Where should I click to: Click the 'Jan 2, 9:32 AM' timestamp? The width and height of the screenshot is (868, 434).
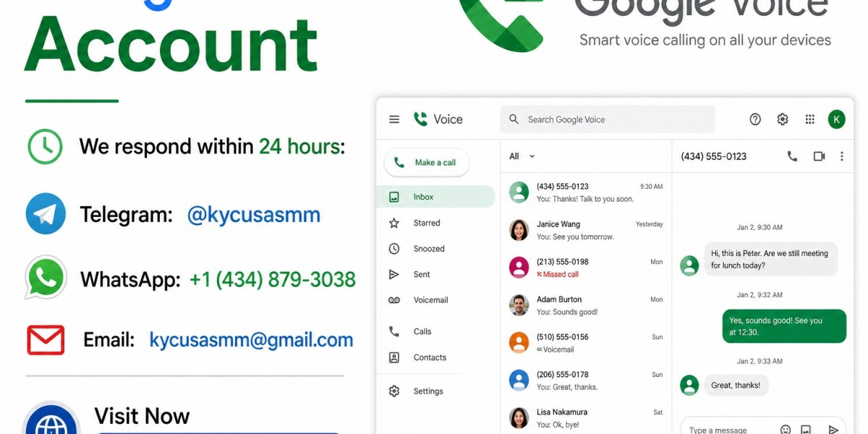pyautogui.click(x=759, y=295)
